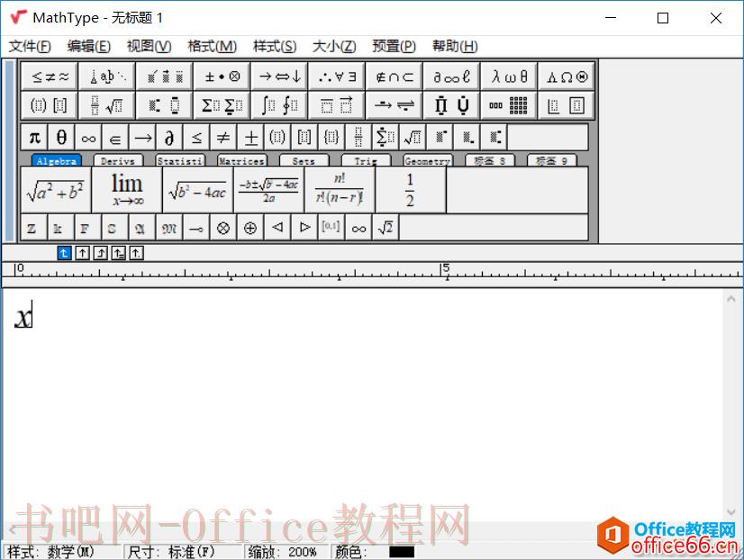The image size is (744, 560).
Task: Open the 格式(M) menu
Action: (x=212, y=46)
